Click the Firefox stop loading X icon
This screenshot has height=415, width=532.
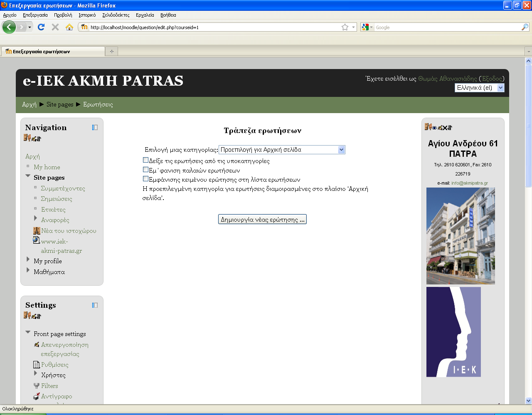click(x=55, y=27)
